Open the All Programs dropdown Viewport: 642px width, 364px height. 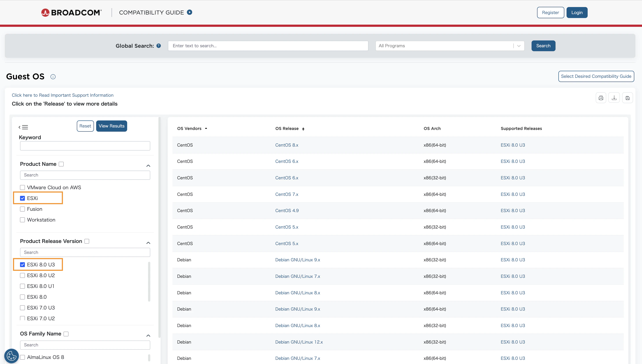[450, 46]
